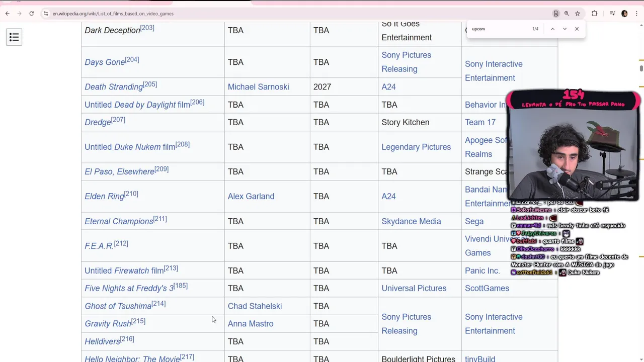The height and width of the screenshot is (362, 644).
Task: Reload the Wikipedia page
Action: coord(31,14)
